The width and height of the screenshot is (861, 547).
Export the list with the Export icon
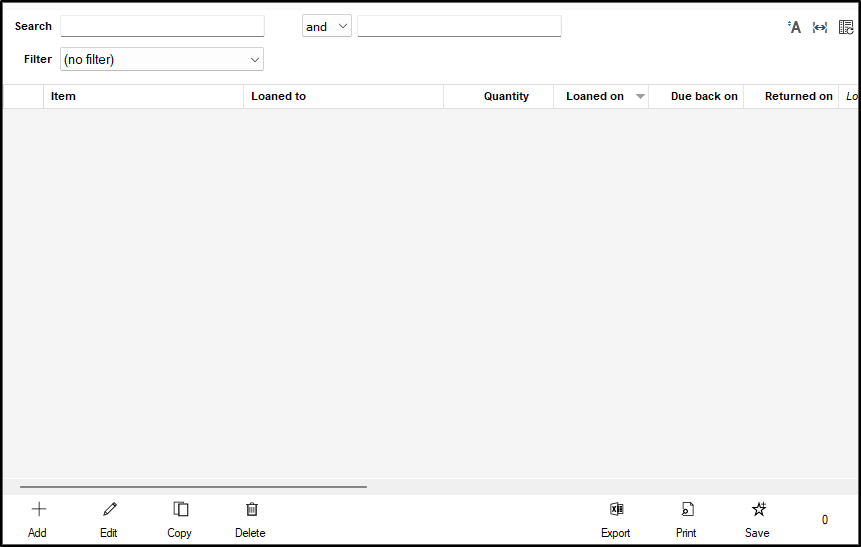tap(616, 510)
